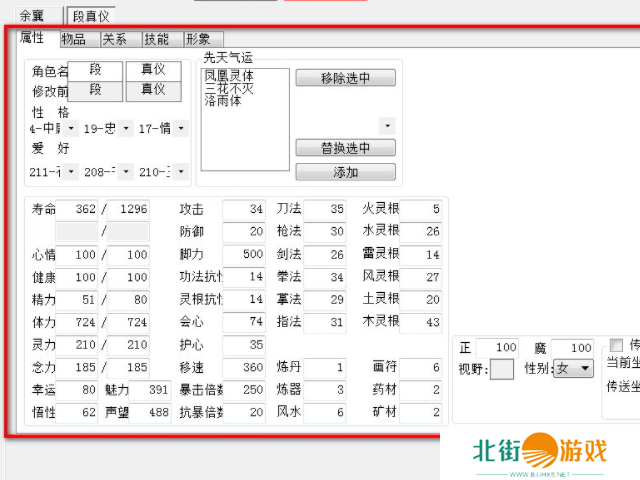Viewport: 640px width, 480px height.
Task: Select 凤凰灵体 in the 先天气运 list
Action: (229, 75)
